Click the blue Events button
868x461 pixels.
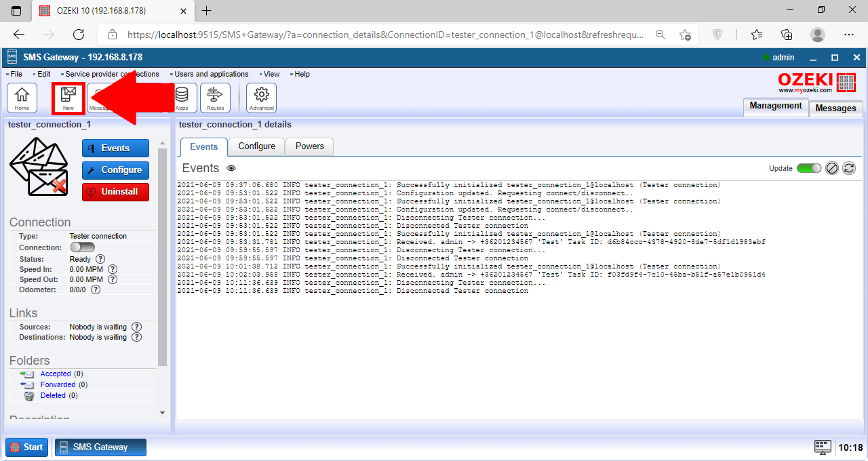(x=115, y=148)
